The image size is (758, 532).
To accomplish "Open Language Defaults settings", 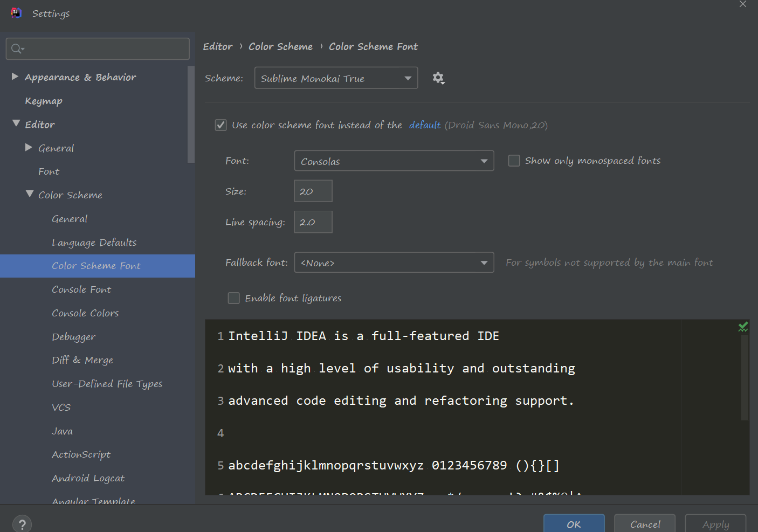I will [x=94, y=243].
